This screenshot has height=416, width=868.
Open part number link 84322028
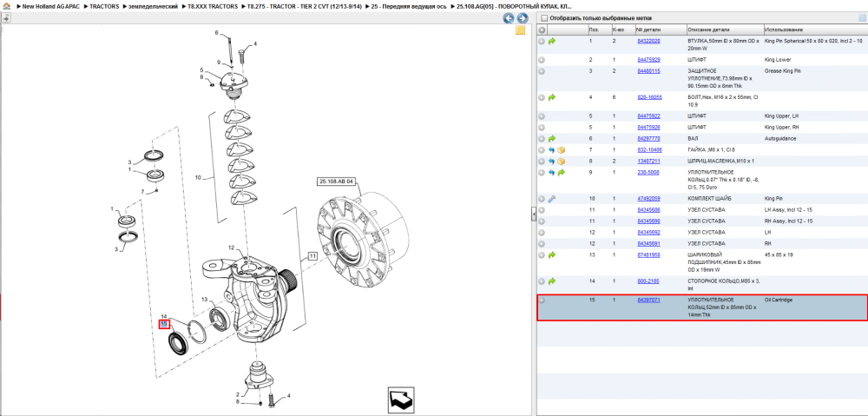648,41
